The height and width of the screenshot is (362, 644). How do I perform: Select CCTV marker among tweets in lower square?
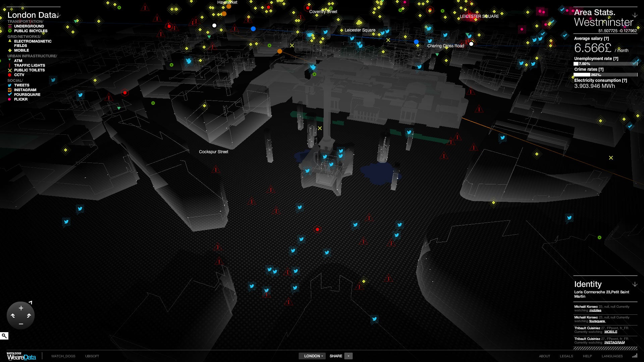[317, 230]
